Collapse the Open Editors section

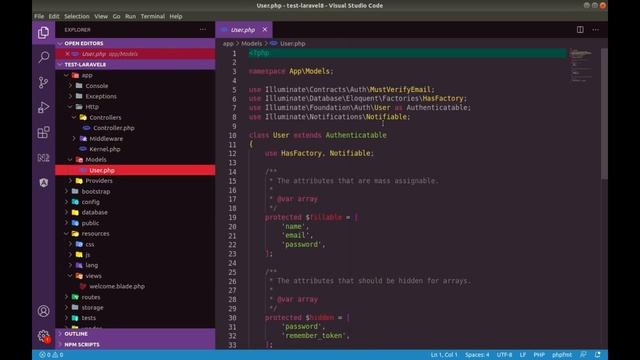tap(60, 43)
